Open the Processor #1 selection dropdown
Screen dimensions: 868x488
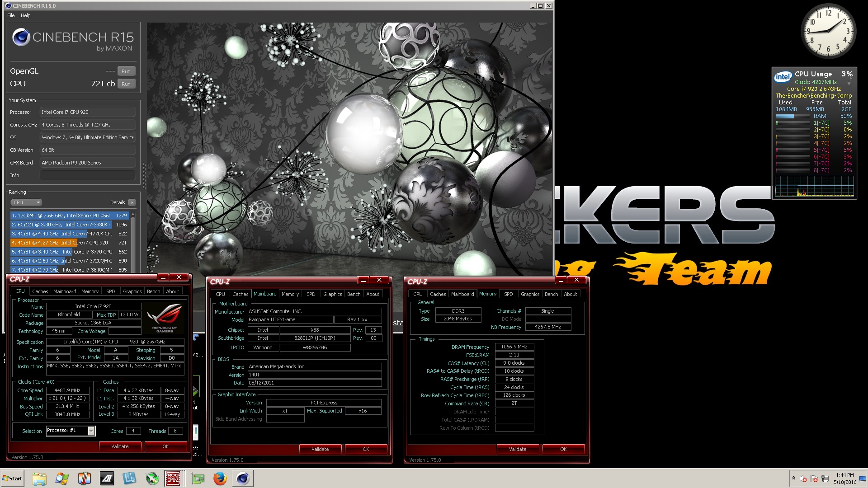(x=71, y=431)
